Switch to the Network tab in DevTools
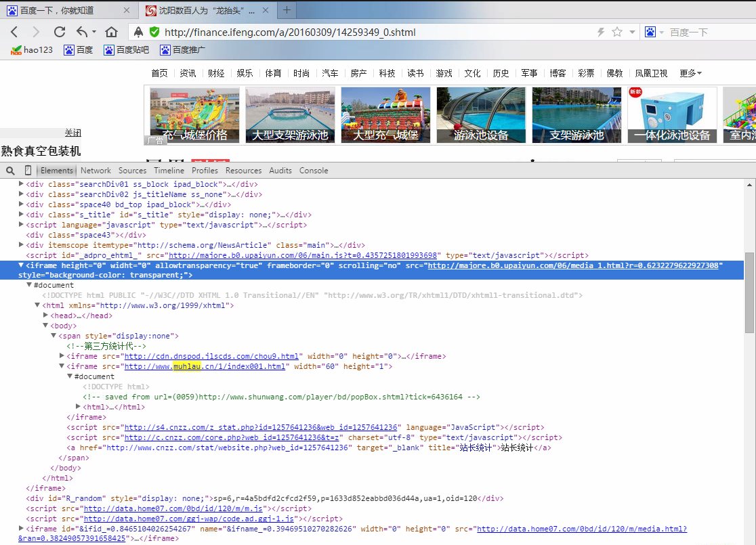The image size is (756, 545). pyautogui.click(x=96, y=171)
